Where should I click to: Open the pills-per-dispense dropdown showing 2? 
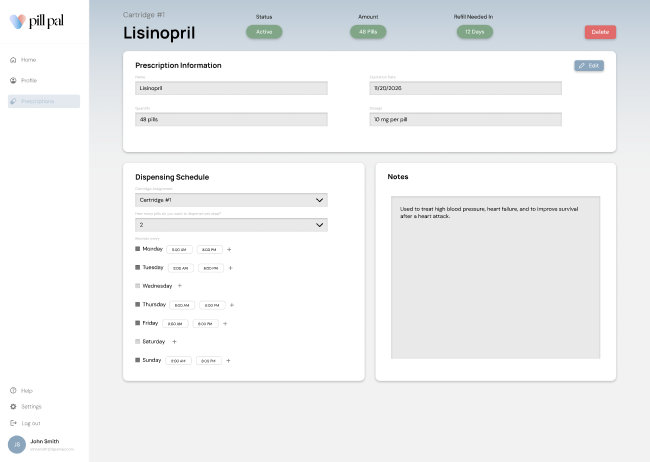pyautogui.click(x=231, y=225)
